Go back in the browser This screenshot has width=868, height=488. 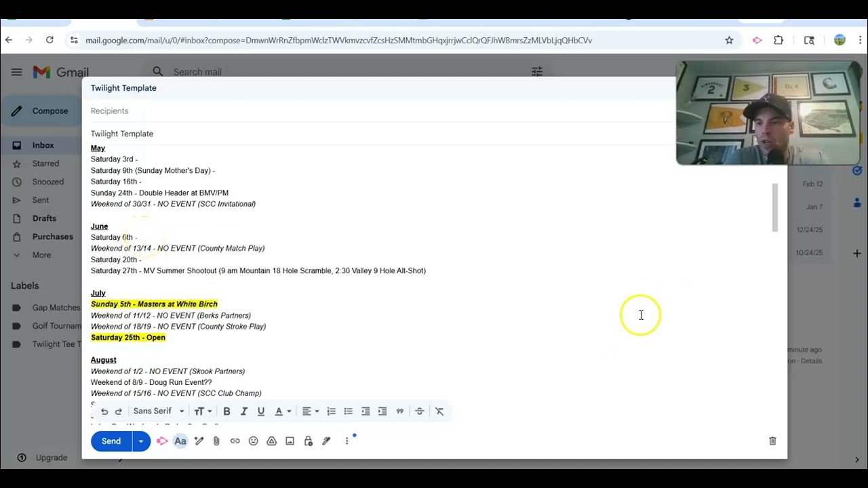[x=9, y=41]
